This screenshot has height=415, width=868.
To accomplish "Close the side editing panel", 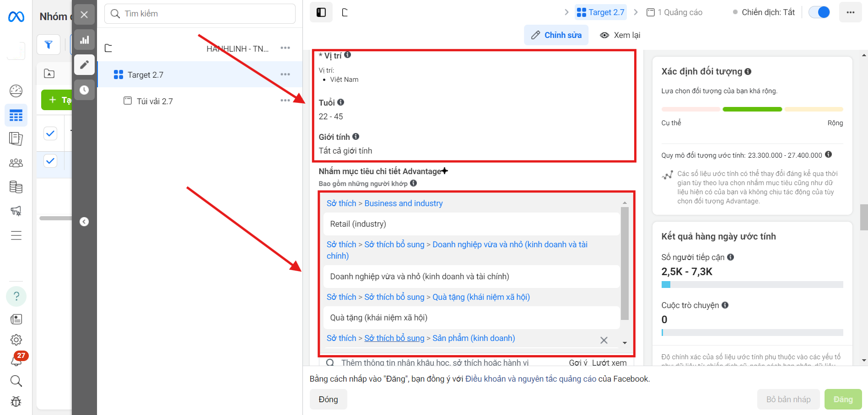I will pyautogui.click(x=84, y=15).
